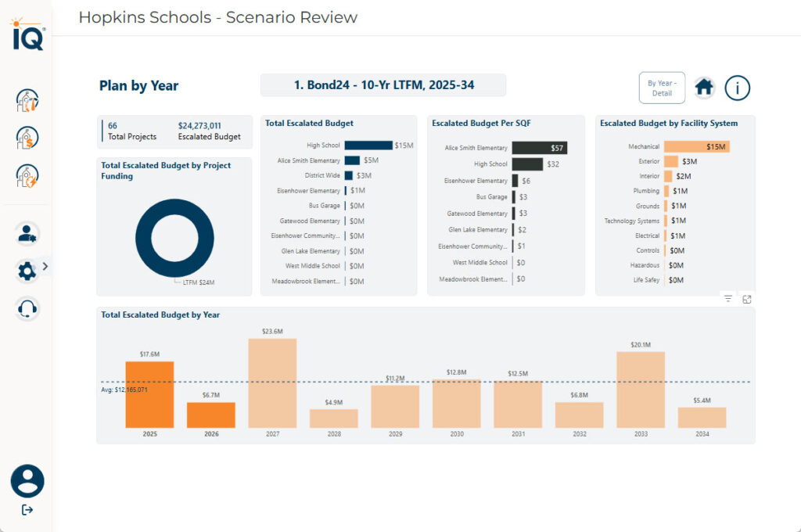Click the Glen Lake Elementary label in Escalated Budget Per SQF
The image size is (801, 532).
pyautogui.click(x=478, y=230)
